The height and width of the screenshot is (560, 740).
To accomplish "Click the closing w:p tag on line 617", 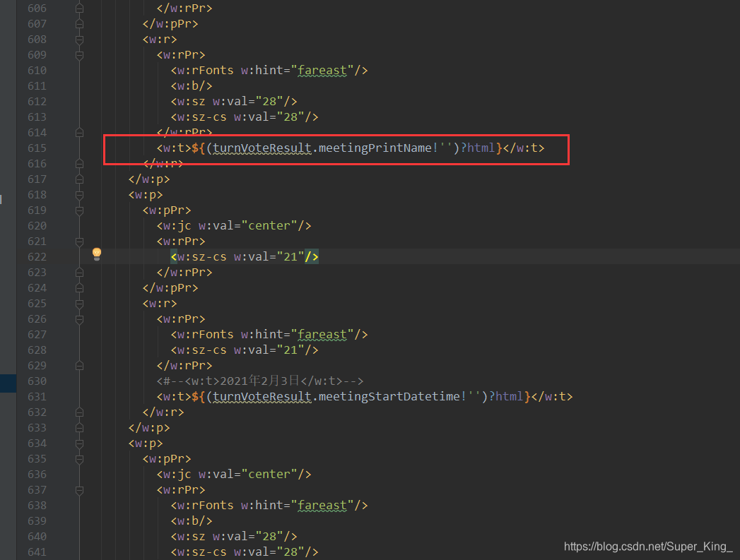I will [148, 179].
